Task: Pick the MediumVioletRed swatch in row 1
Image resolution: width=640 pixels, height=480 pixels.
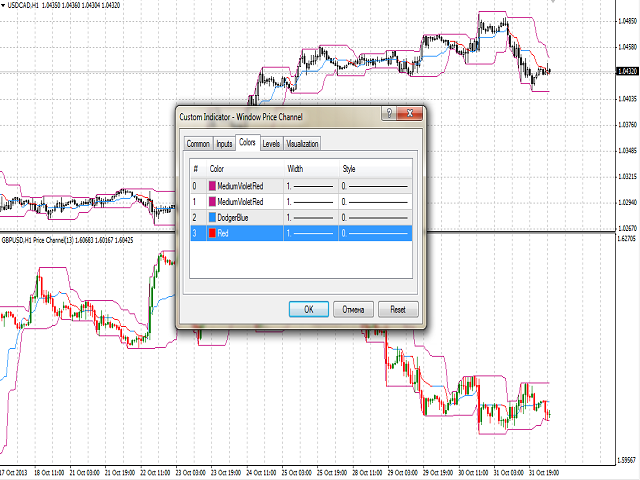Action: point(212,202)
